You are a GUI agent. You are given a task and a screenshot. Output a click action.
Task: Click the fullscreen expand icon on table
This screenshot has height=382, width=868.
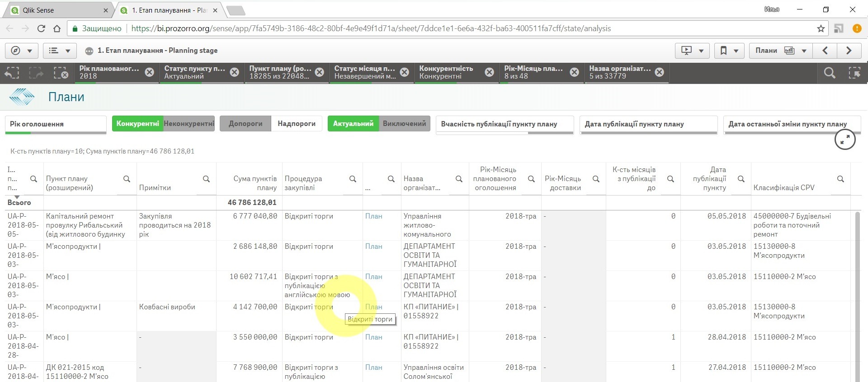click(844, 140)
